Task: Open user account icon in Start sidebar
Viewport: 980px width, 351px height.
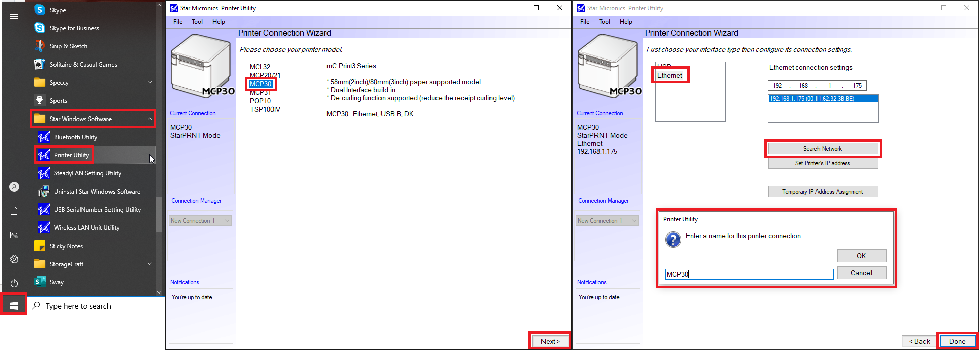Action: pos(14,187)
